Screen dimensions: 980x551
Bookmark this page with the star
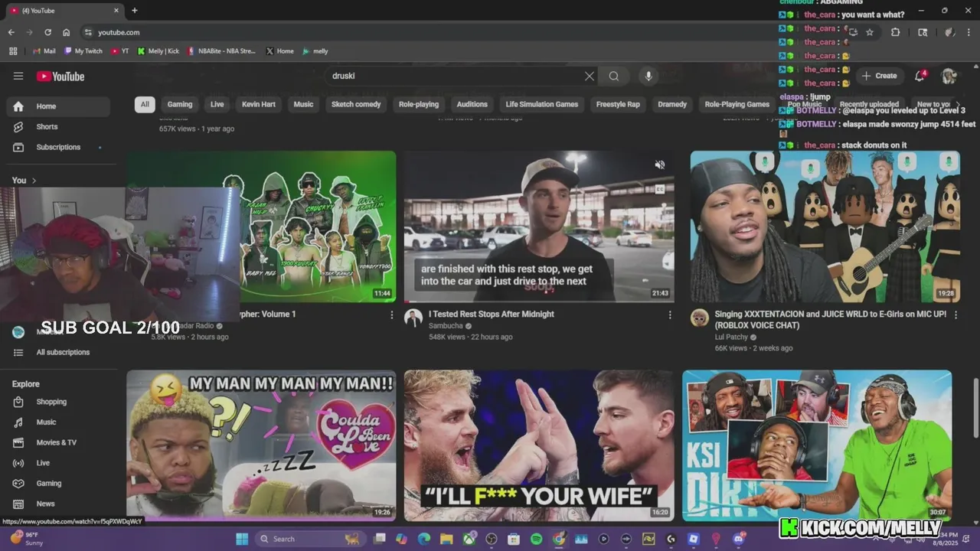870,32
